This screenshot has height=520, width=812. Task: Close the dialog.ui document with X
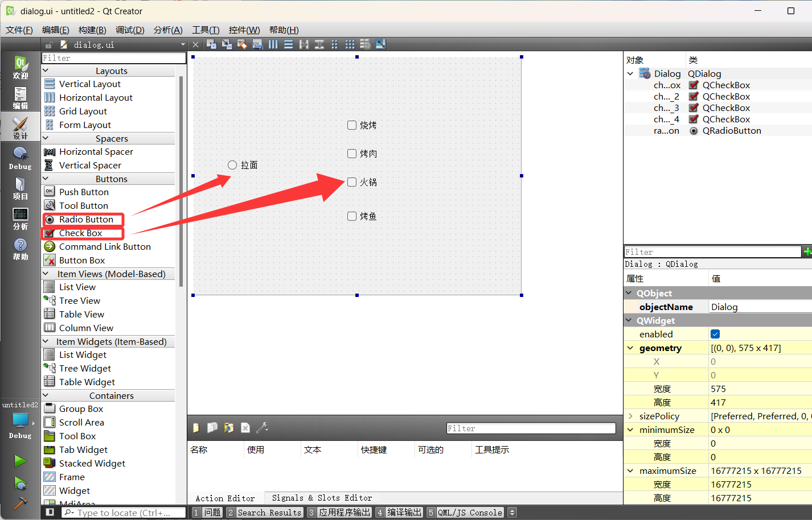pos(196,44)
